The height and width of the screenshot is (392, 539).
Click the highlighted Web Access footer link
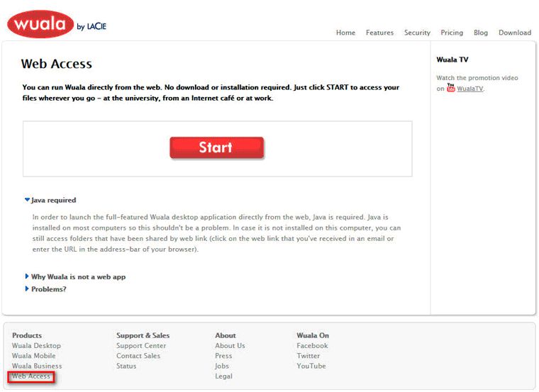31,376
